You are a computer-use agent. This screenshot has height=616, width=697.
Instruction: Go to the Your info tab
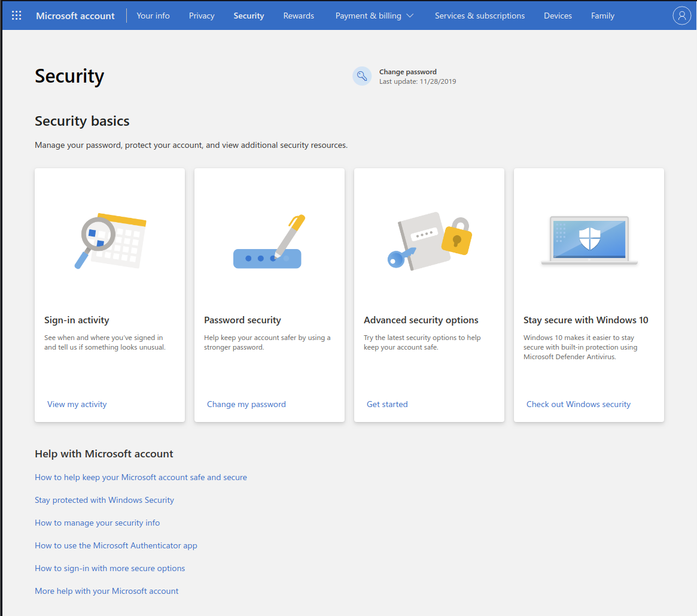(x=153, y=16)
